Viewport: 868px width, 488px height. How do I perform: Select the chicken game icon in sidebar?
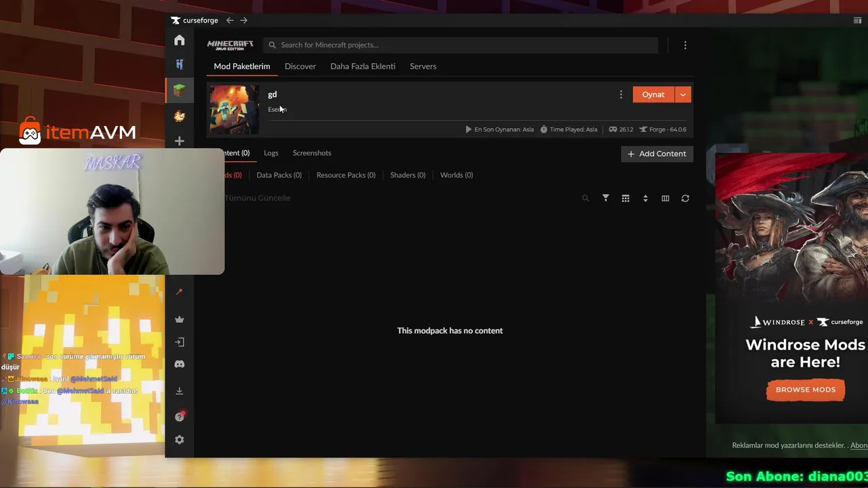[179, 116]
